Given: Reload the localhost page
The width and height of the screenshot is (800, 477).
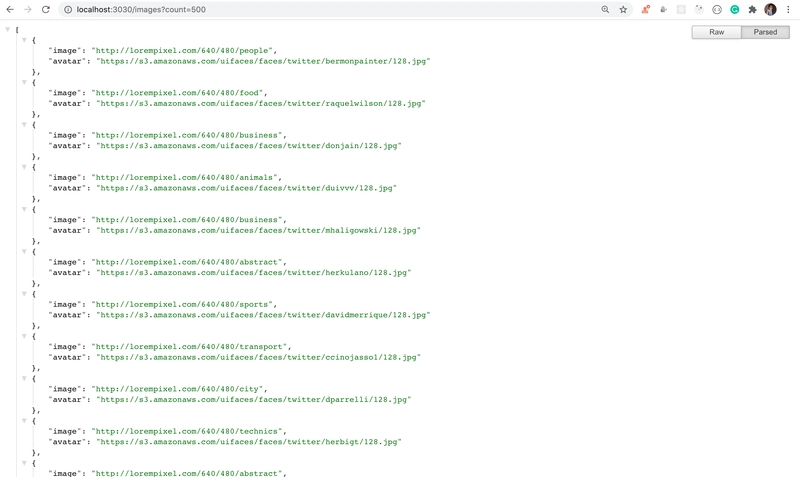Looking at the screenshot, I should [x=46, y=9].
